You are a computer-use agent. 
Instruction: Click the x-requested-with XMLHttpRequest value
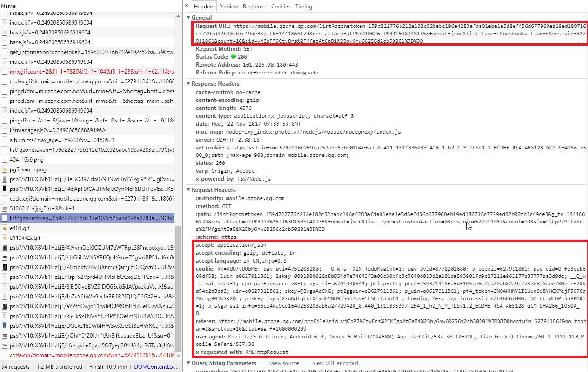[x=267, y=352]
